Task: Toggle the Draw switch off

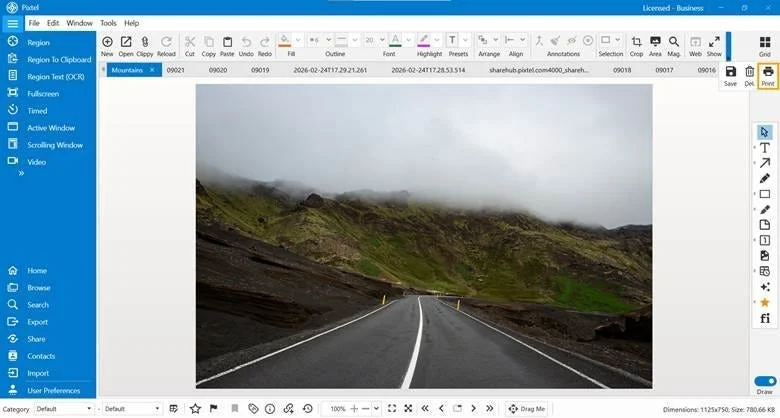Action: [765, 381]
